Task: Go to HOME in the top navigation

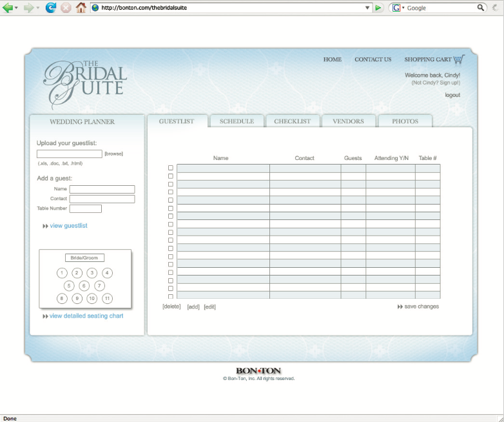Action: [x=333, y=59]
